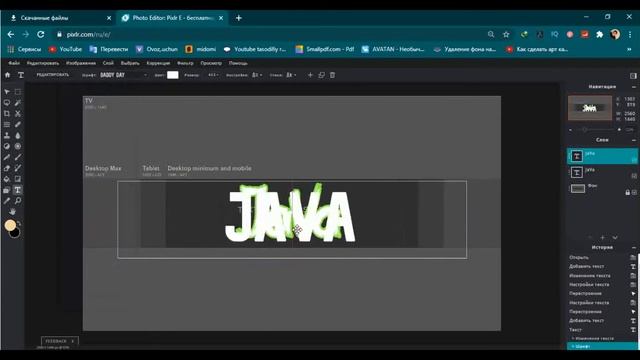Viewport: 640px width, 360px height.
Task: Duplicate the text via options bar
Action: point(321,75)
